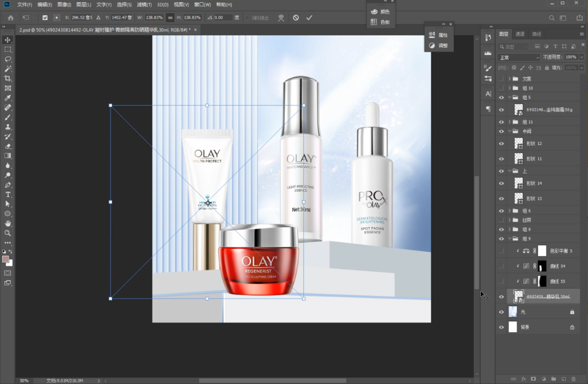Toggle the reference point checkbox in options bar
The height and width of the screenshot is (384, 588).
click(x=45, y=17)
